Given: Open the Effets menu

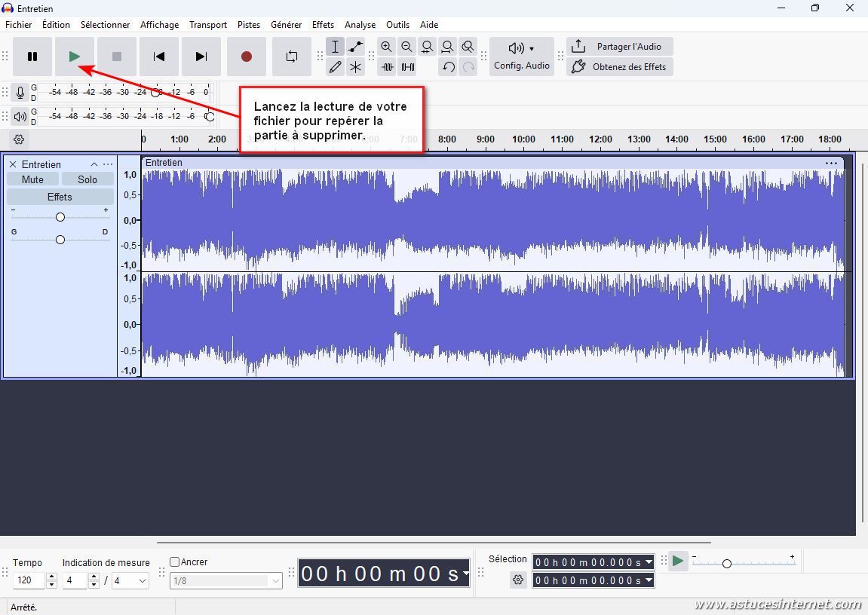Looking at the screenshot, I should coord(323,25).
